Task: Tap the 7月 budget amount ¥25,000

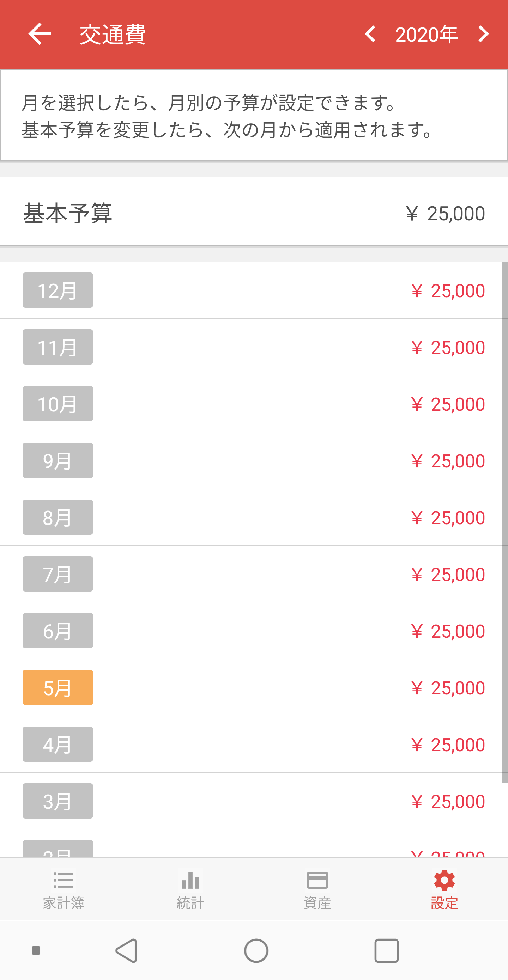Action: coord(448,575)
